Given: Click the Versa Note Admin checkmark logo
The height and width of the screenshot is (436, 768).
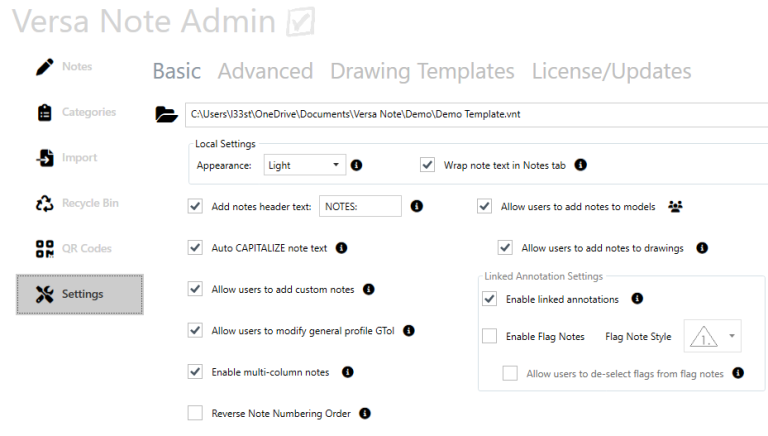Looking at the screenshot, I should (x=300, y=22).
